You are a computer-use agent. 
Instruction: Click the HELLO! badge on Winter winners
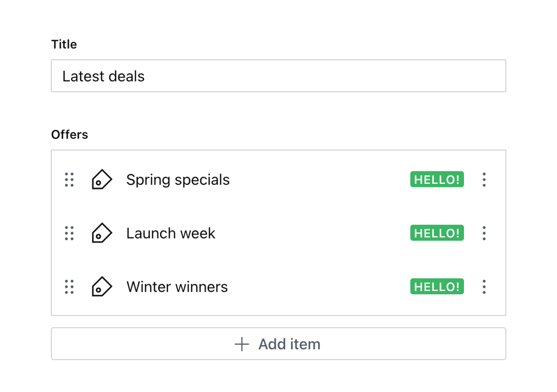[437, 287]
